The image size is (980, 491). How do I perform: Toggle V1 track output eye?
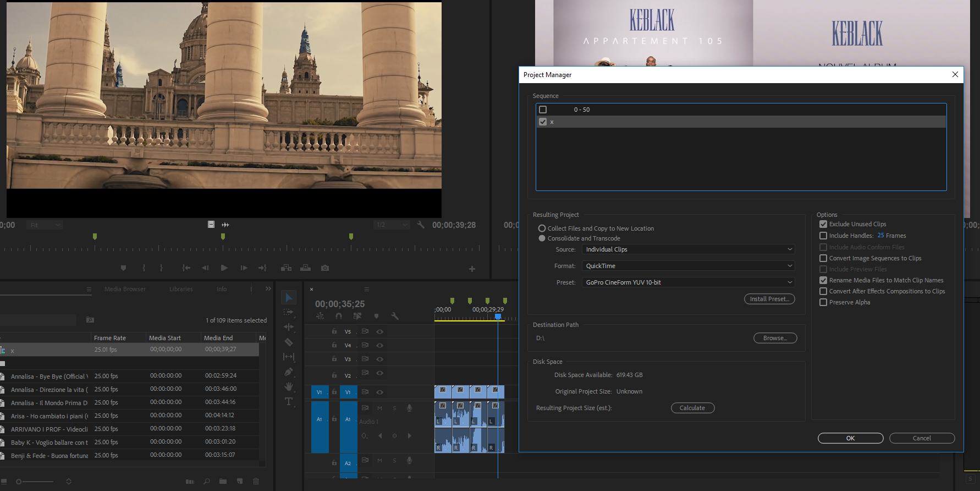379,392
